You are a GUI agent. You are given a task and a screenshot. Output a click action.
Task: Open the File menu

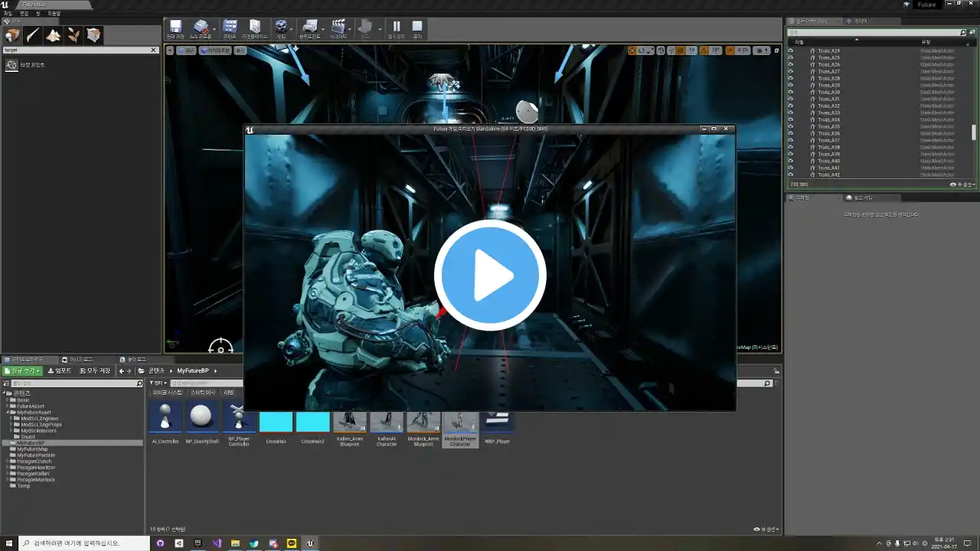coord(8,13)
